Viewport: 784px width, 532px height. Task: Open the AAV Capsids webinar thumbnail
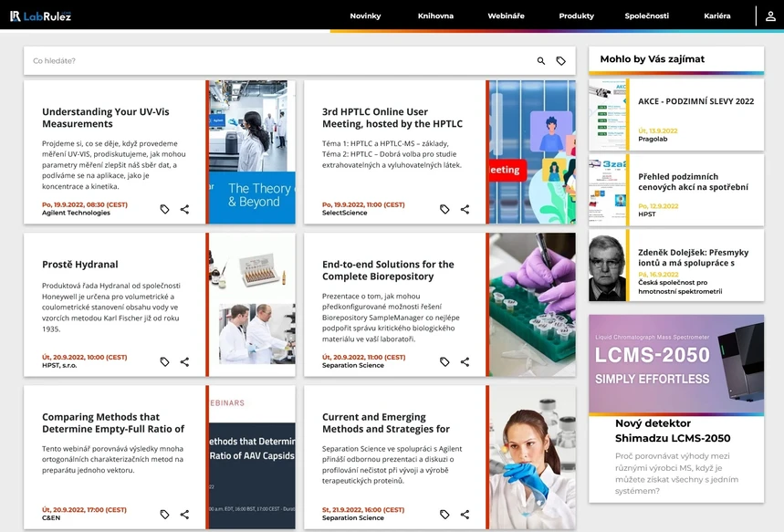[252, 457]
